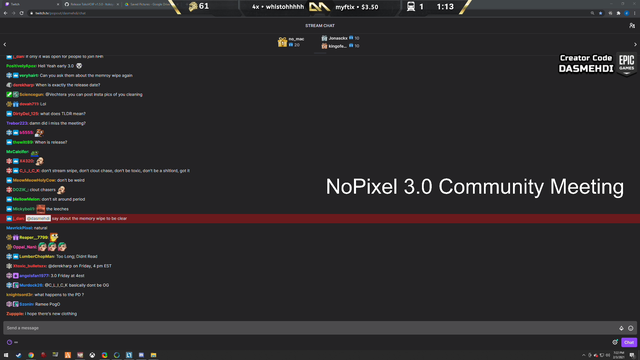Close the GitHub Release browser tab
Viewport: 640px width, 360px height.
118,4
